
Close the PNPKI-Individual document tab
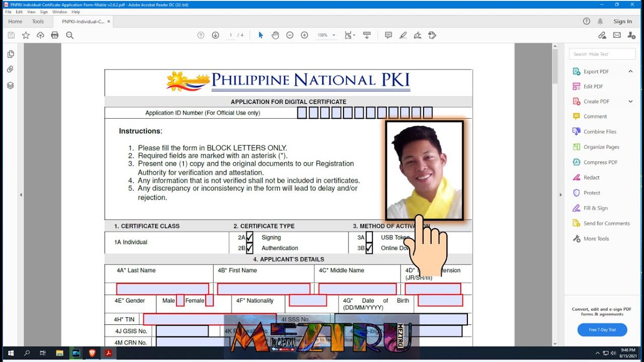[x=109, y=22]
